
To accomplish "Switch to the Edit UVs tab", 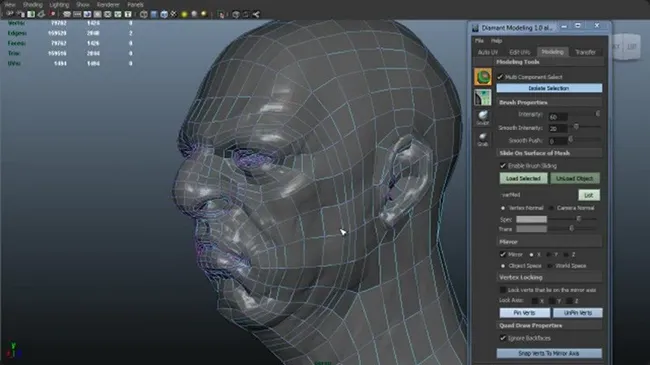I will pyautogui.click(x=519, y=52).
